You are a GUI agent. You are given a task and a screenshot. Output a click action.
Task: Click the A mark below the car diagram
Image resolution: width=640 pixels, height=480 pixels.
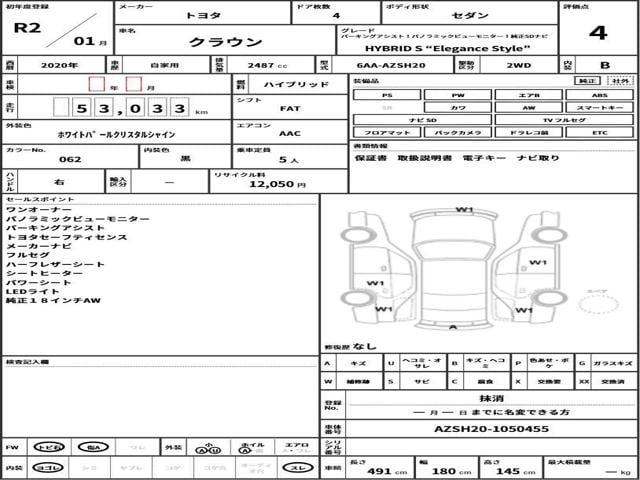[x=454, y=328]
